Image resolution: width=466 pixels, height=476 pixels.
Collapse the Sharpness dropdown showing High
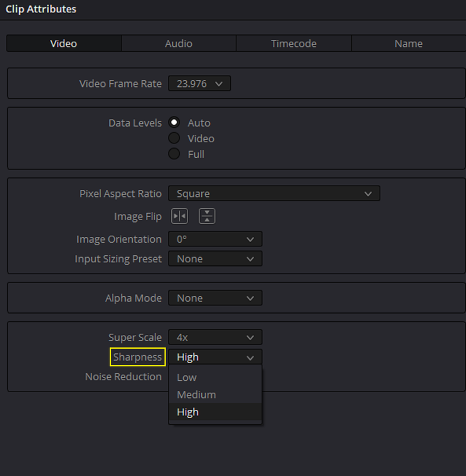(215, 356)
